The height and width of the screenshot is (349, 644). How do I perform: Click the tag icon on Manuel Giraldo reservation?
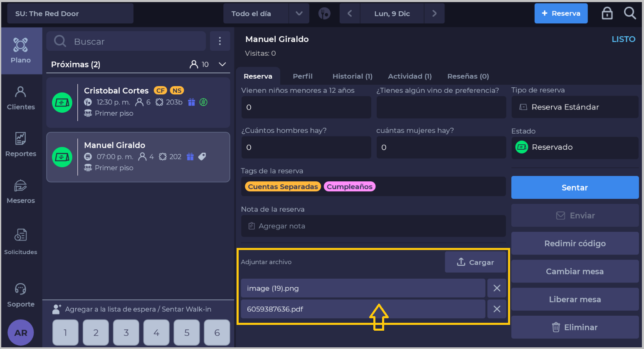202,156
